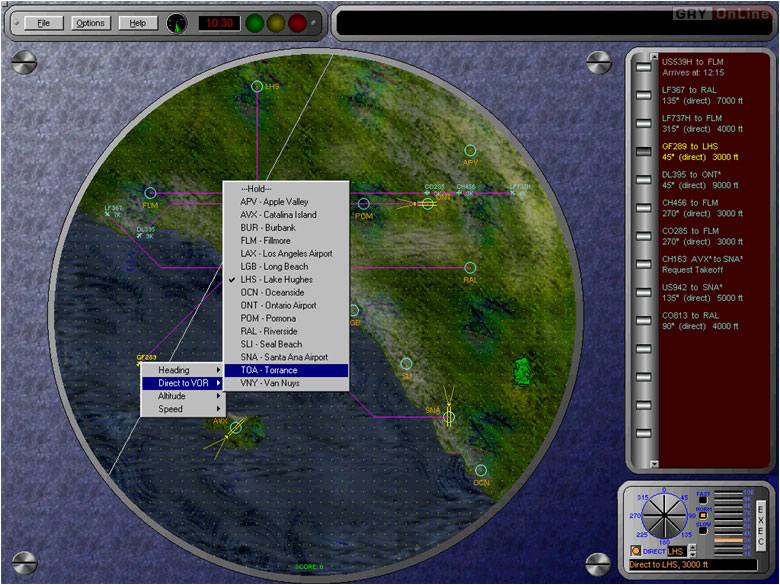
Task: Select FAST speed option
Action: pyautogui.click(x=702, y=500)
